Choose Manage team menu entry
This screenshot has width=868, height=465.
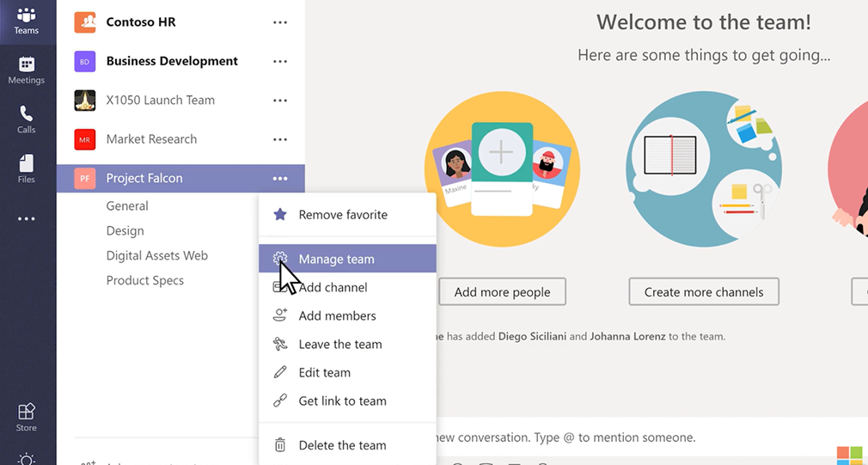tap(348, 259)
